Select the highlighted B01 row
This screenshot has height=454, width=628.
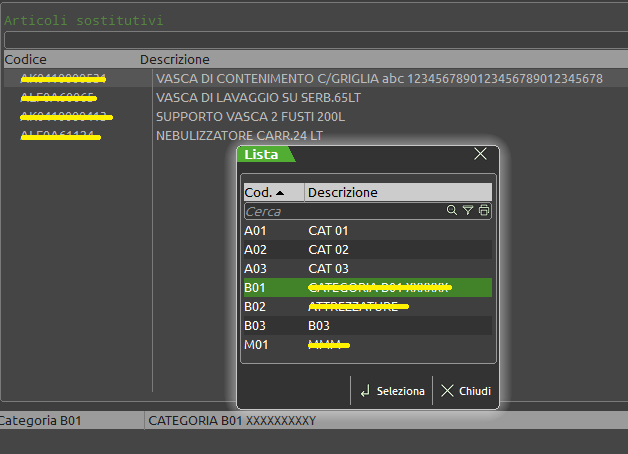coord(367,288)
